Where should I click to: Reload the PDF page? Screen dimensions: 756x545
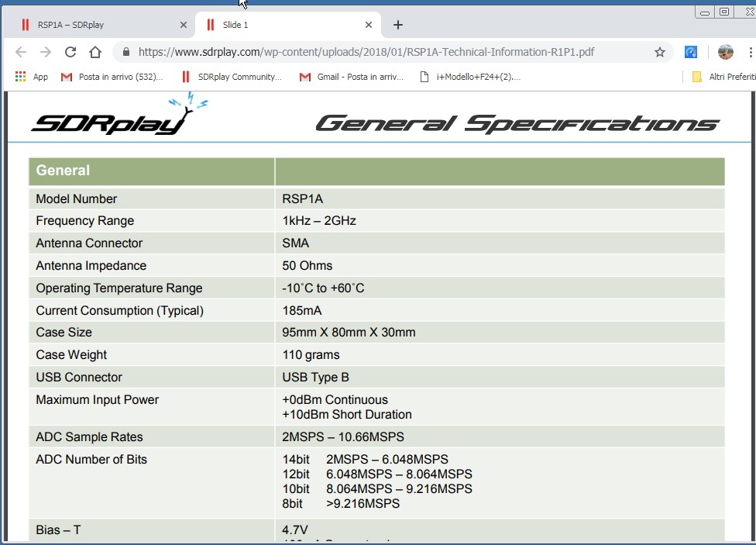click(x=70, y=52)
